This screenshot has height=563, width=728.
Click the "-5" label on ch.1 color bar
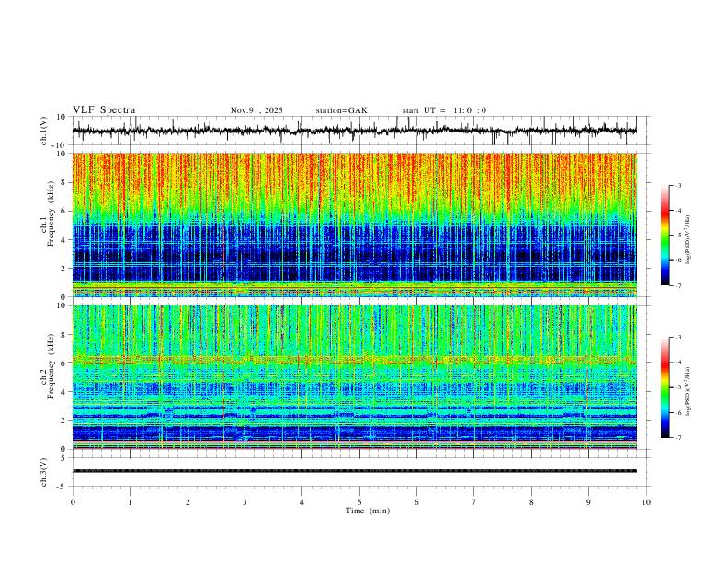678,236
